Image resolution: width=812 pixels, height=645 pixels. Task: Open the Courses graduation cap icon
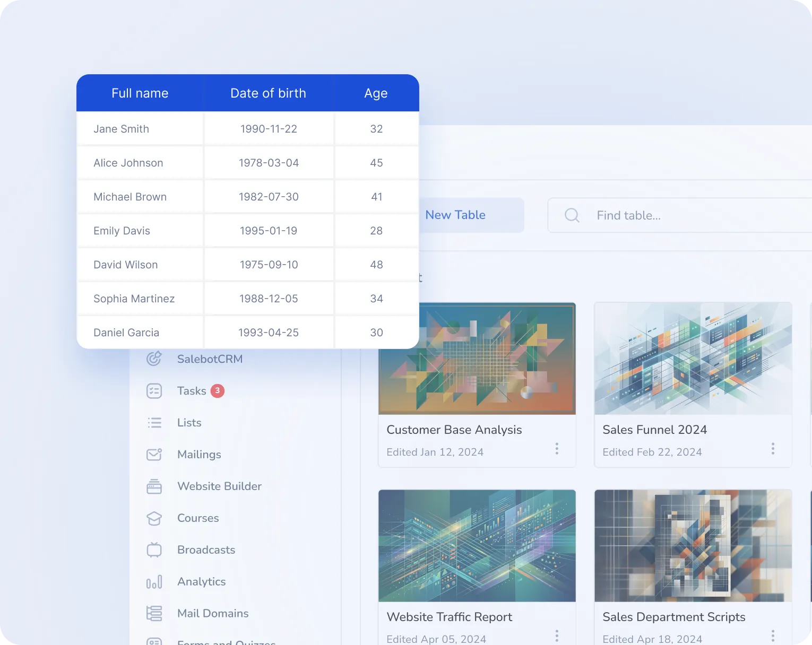coord(154,518)
